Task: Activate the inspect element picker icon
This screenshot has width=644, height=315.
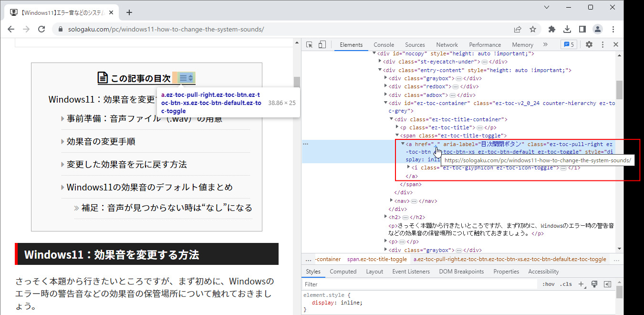Action: point(310,44)
